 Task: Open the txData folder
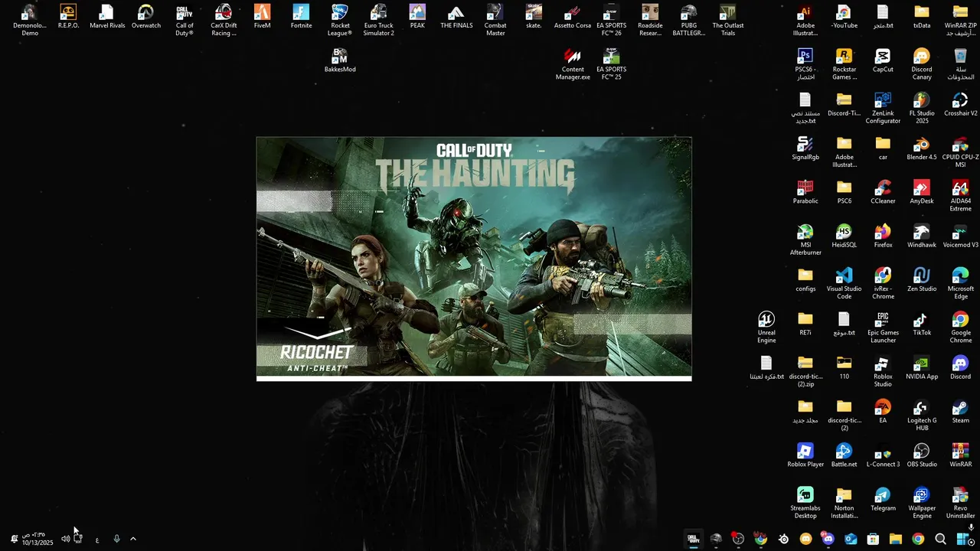[x=922, y=17]
